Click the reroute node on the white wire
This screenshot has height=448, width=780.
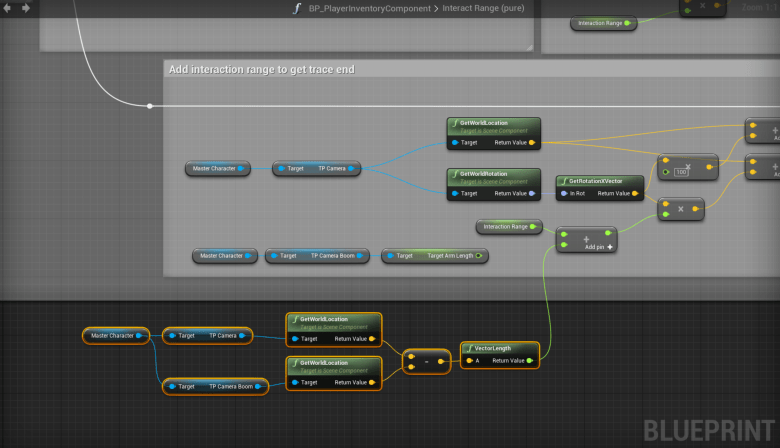(150, 106)
